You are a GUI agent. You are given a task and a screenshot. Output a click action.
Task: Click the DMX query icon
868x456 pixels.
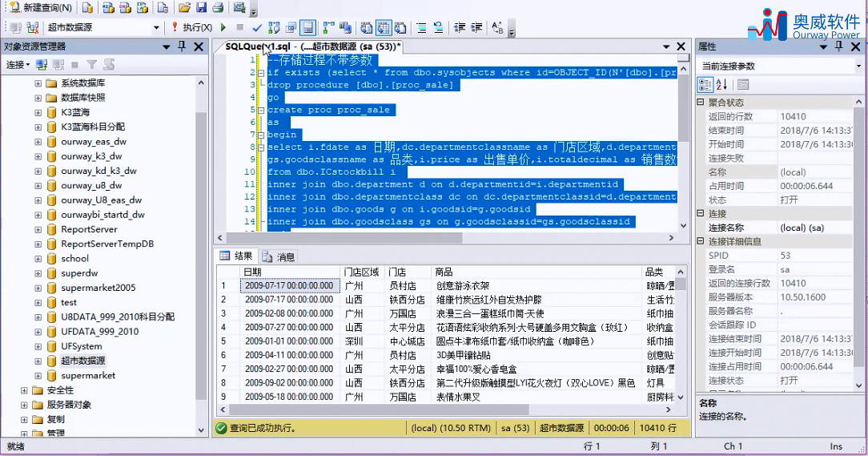click(x=125, y=8)
